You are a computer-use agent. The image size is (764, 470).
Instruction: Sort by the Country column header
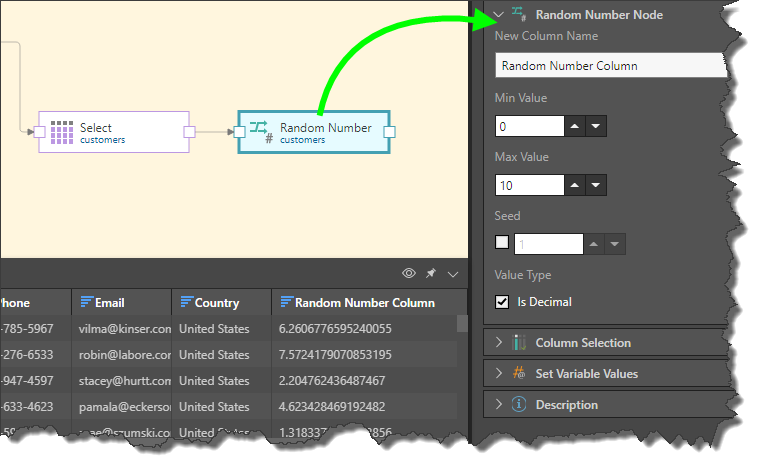coord(217,303)
